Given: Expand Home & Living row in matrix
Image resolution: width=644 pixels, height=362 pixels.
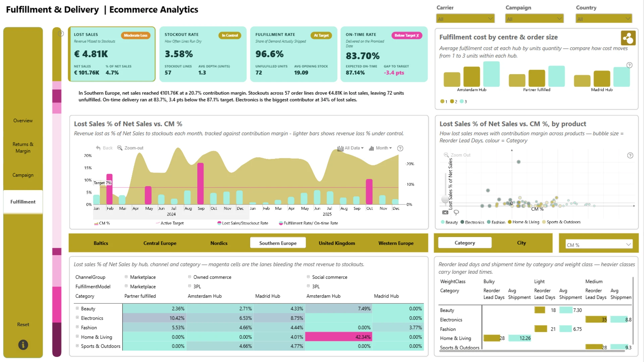Looking at the screenshot, I should 77,336.
